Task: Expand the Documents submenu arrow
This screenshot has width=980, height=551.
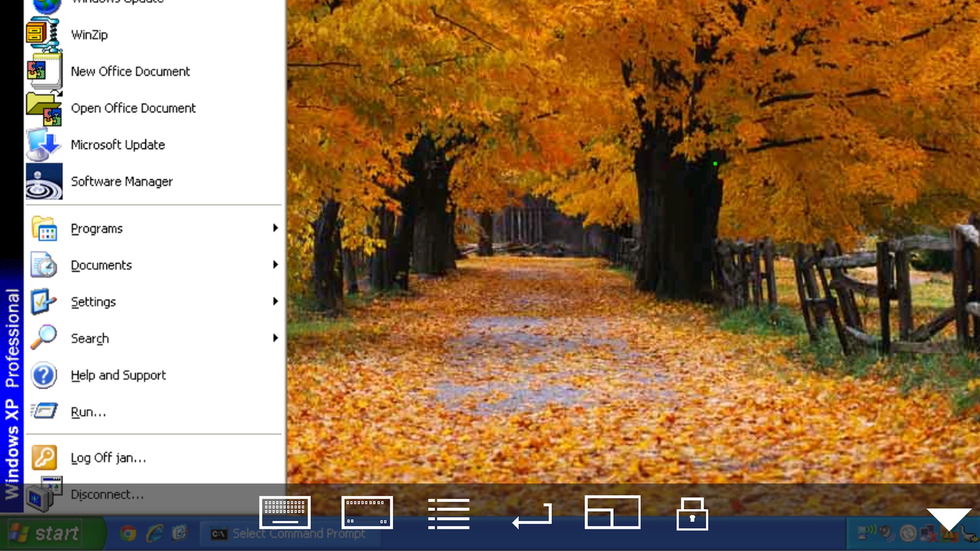Action: [275, 264]
